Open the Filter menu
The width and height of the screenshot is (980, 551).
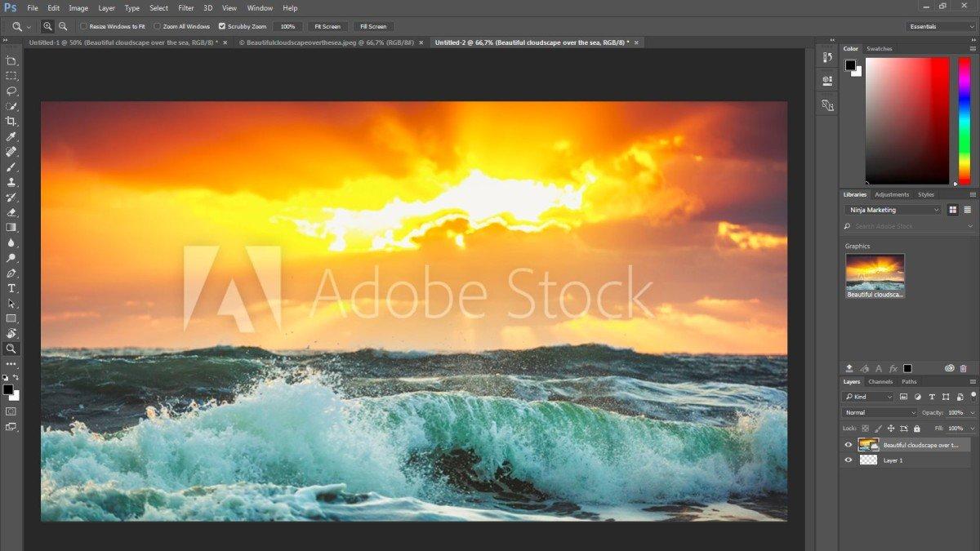pos(185,8)
